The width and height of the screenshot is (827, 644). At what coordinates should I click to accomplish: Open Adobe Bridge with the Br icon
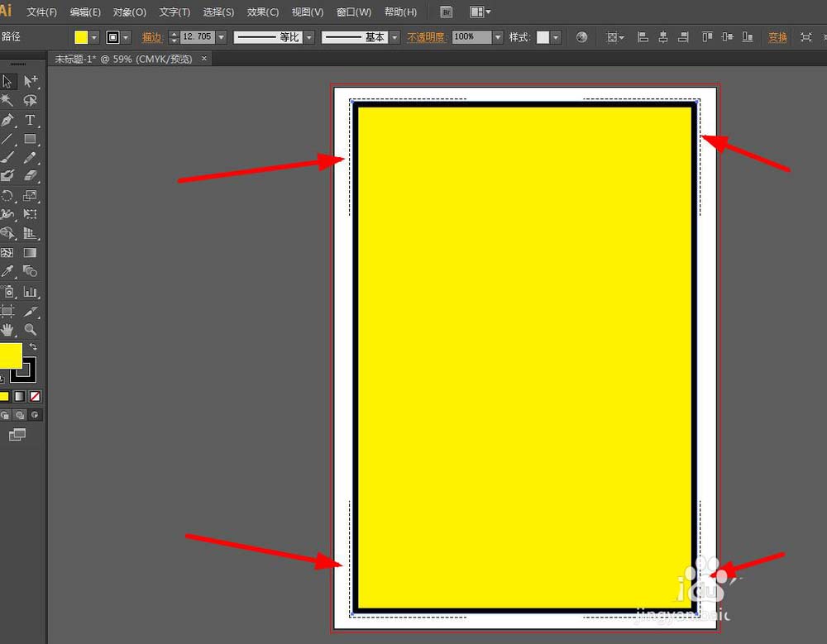point(447,12)
